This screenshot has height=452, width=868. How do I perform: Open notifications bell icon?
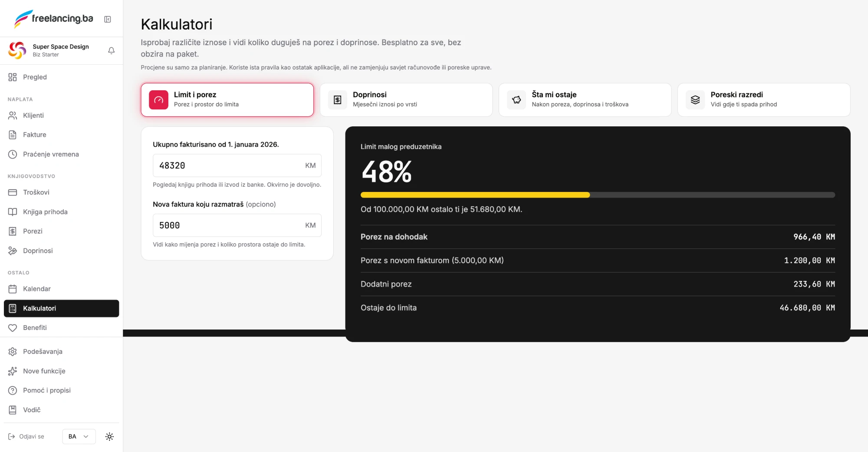coord(111,50)
